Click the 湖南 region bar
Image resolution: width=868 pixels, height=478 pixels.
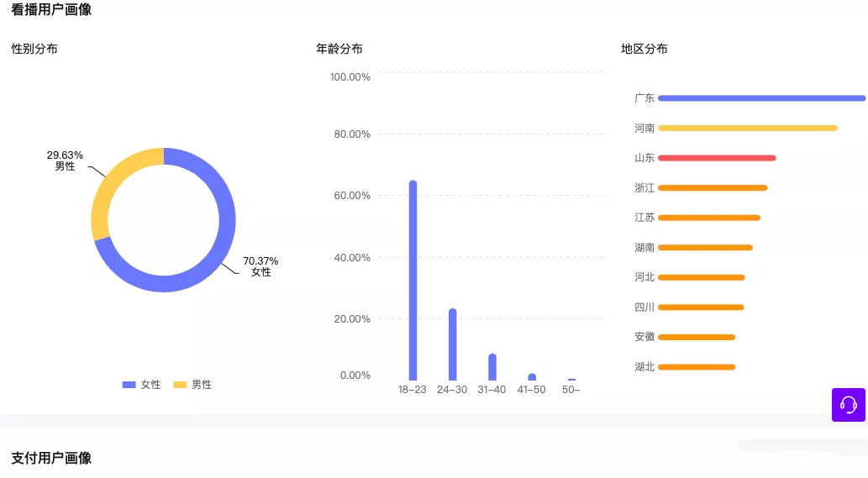point(705,247)
